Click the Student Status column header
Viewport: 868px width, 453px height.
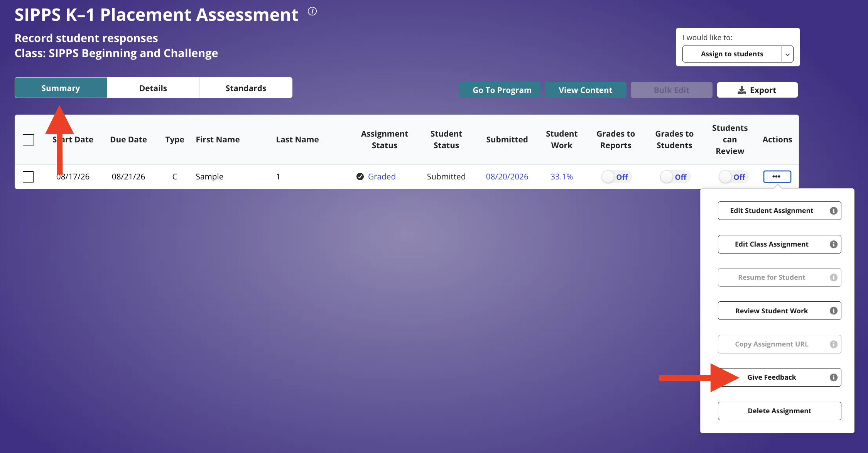446,140
